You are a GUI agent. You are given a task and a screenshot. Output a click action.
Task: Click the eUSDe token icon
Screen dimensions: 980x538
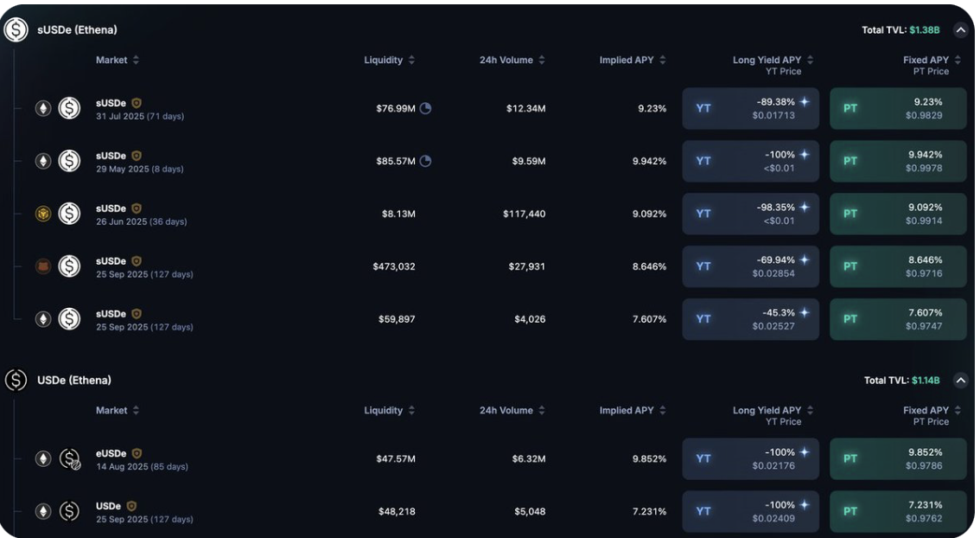pyautogui.click(x=69, y=459)
